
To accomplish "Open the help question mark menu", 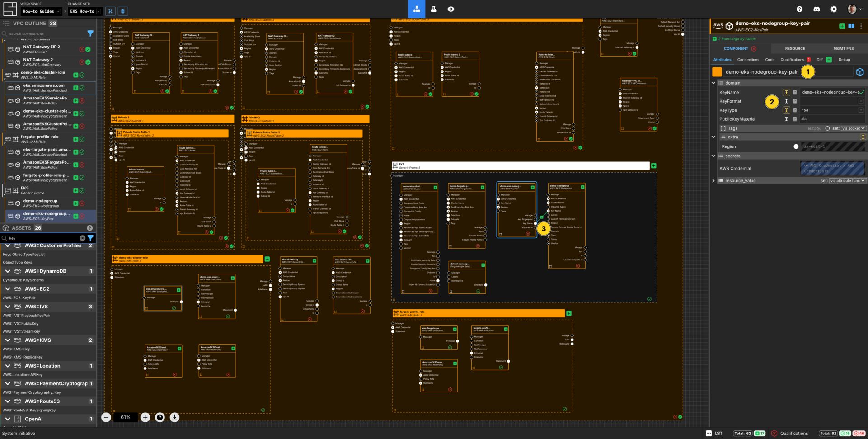I will pyautogui.click(x=799, y=9).
